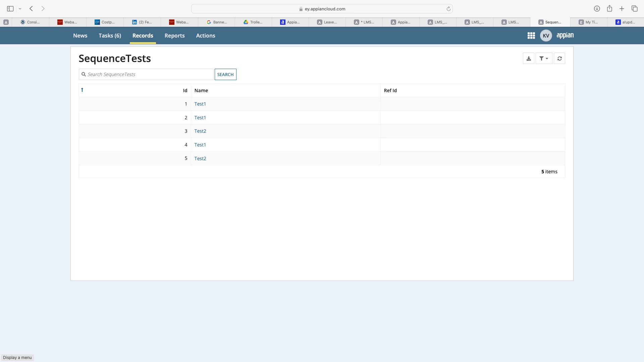Open the Actions page
The height and width of the screenshot is (362, 644).
point(206,36)
